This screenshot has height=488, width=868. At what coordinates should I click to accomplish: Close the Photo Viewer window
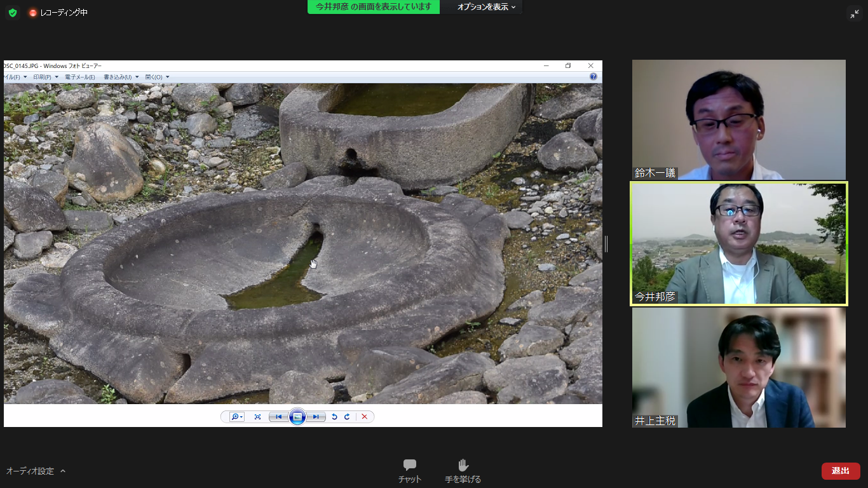(x=590, y=65)
